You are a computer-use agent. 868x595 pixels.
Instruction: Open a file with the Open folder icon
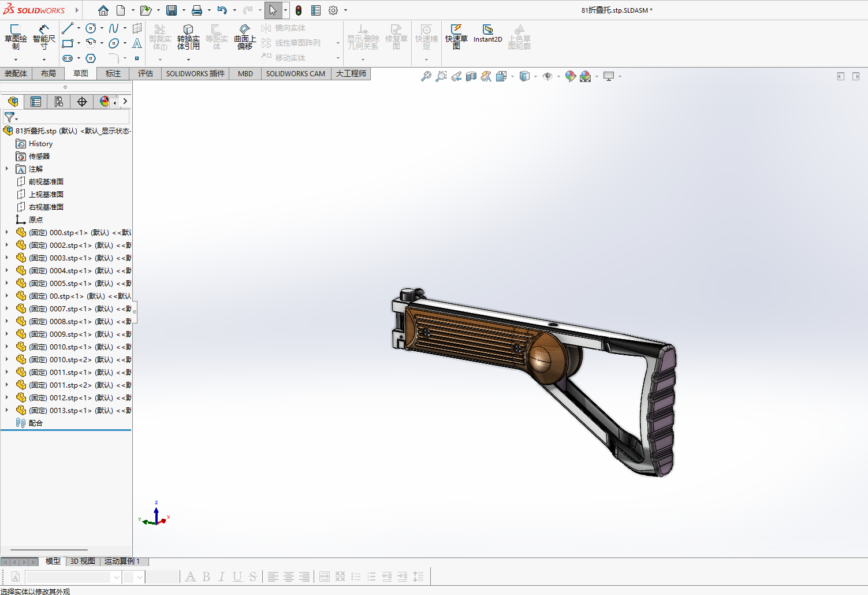(146, 10)
